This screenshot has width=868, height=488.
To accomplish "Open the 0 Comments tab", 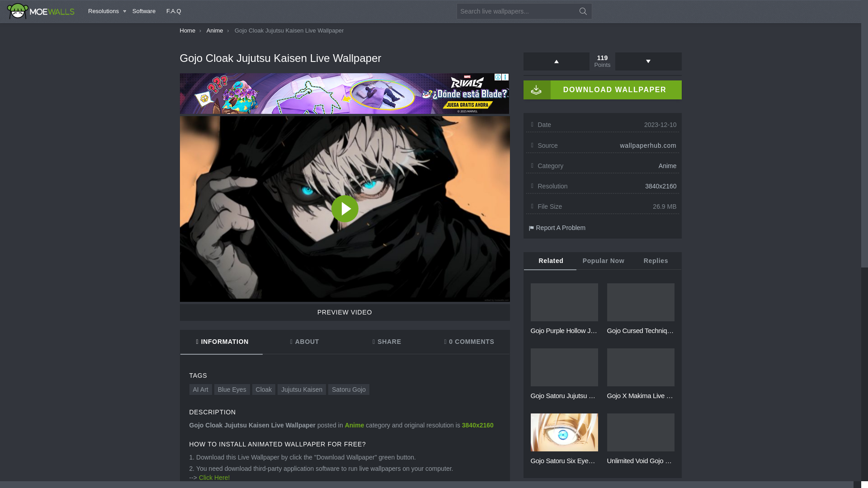I will 469,342.
